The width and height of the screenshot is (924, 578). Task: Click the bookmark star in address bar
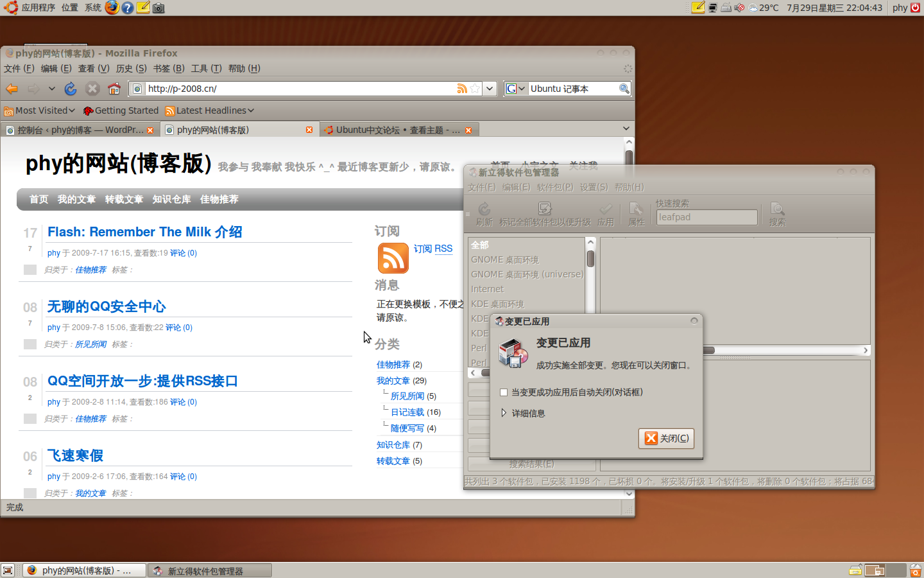coord(475,89)
